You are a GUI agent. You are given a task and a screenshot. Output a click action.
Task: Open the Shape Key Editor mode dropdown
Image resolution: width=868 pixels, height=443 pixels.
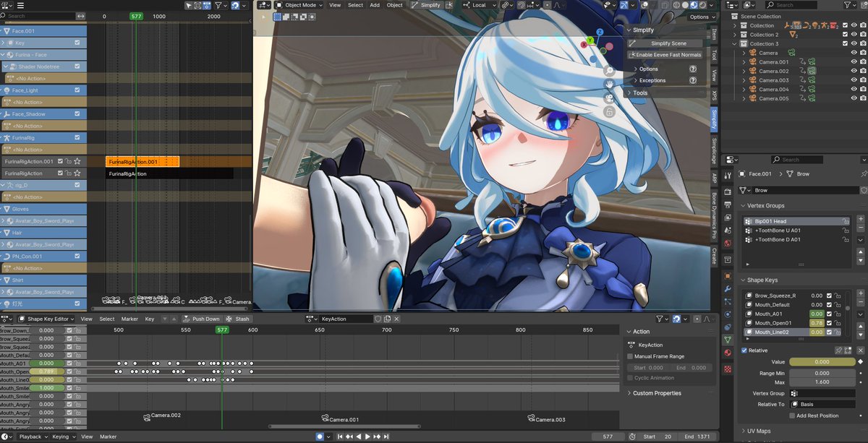coord(47,319)
